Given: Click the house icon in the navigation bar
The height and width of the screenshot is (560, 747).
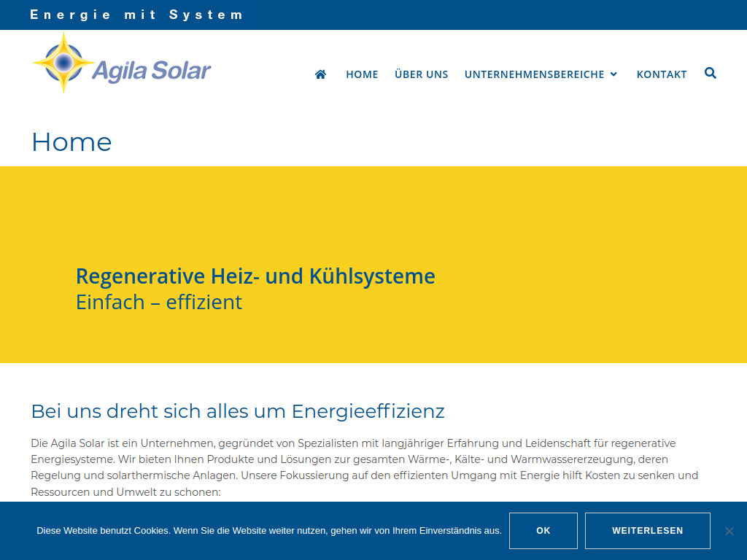Looking at the screenshot, I should pos(320,74).
